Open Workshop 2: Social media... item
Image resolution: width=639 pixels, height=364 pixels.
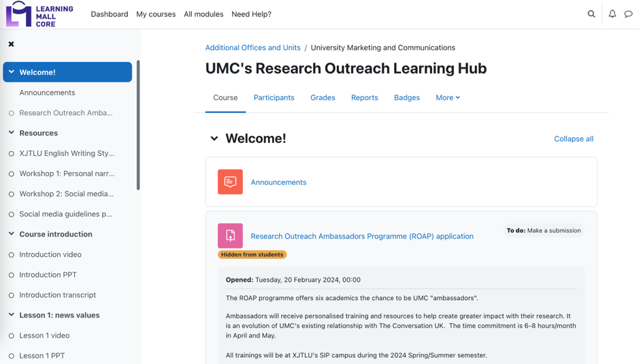point(67,194)
